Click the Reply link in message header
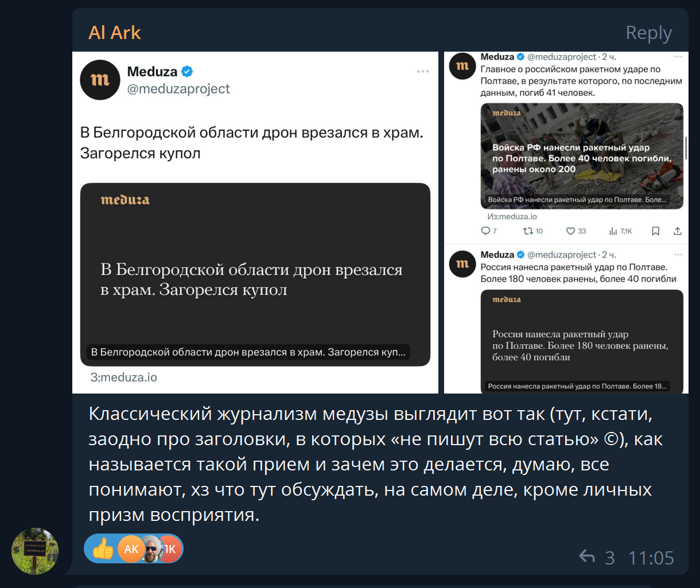 point(648,33)
